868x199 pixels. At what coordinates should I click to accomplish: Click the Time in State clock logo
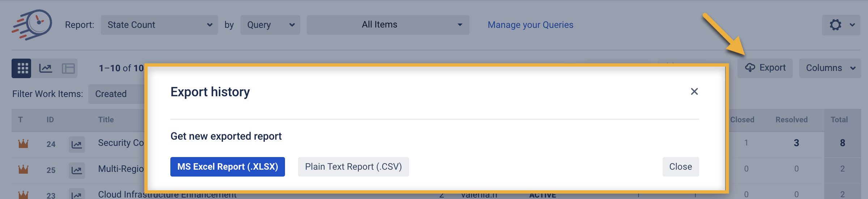(33, 25)
